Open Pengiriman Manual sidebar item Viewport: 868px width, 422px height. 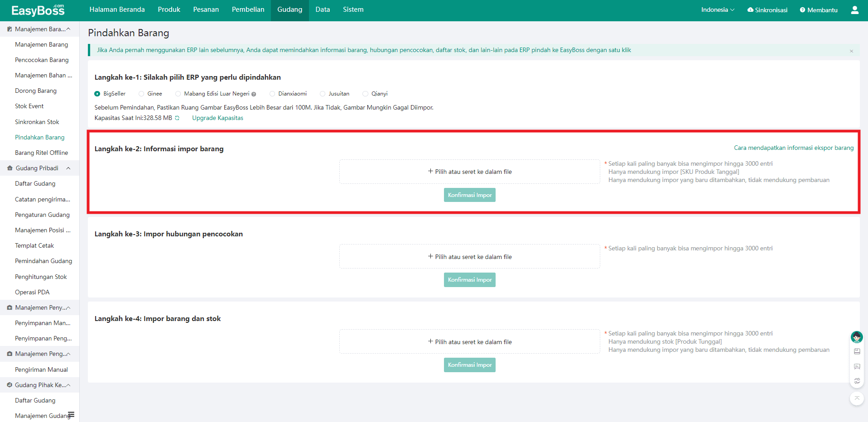pyautogui.click(x=41, y=369)
